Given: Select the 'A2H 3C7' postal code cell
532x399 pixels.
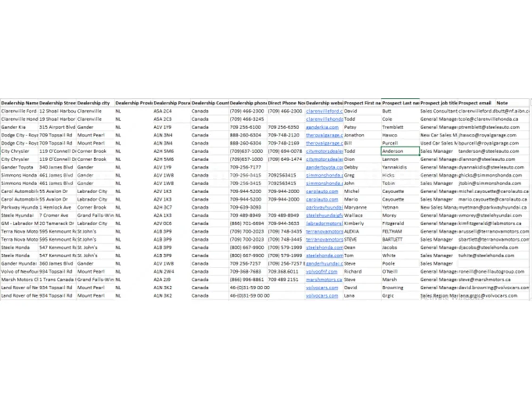Looking at the screenshot, I should (x=172, y=207).
